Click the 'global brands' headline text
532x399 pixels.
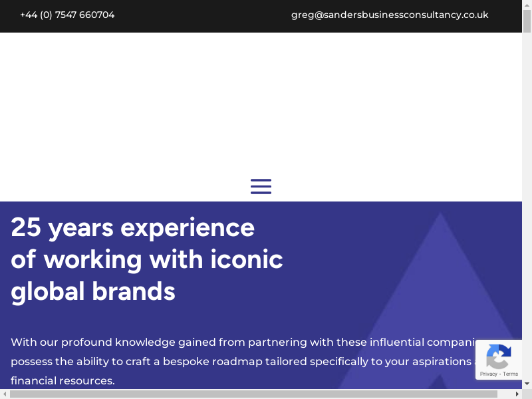pyautogui.click(x=93, y=291)
